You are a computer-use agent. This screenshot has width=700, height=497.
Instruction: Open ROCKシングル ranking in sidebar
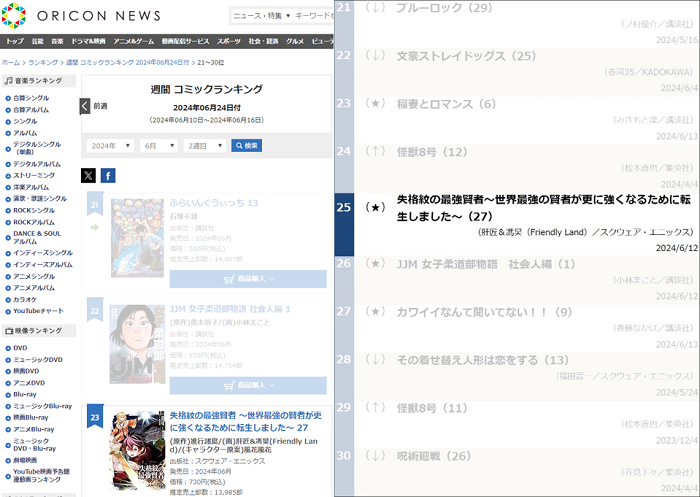(x=34, y=210)
